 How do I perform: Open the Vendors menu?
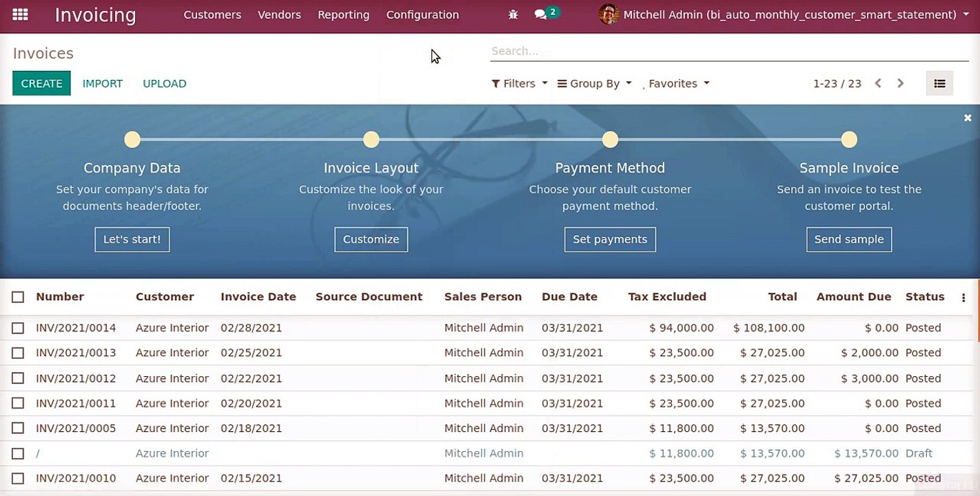coord(279,14)
